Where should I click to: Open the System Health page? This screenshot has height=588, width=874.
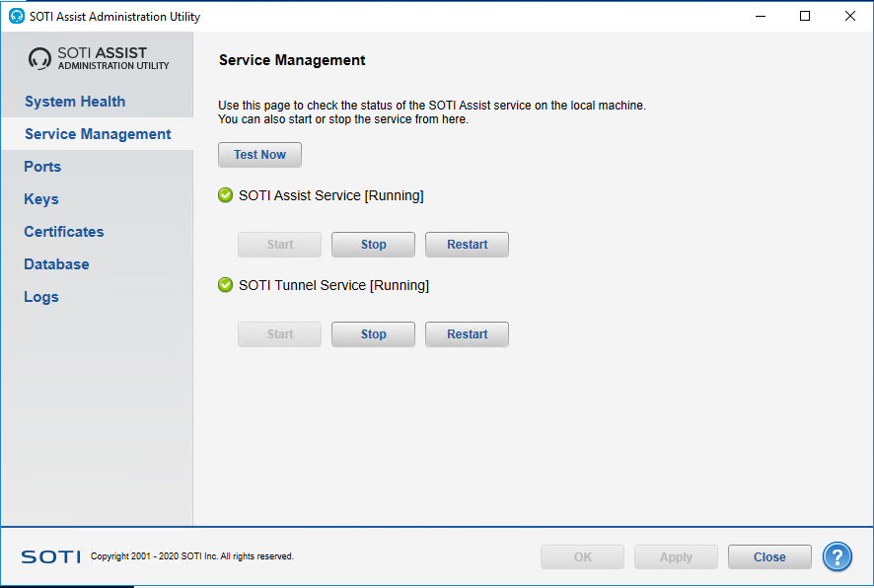coord(75,102)
